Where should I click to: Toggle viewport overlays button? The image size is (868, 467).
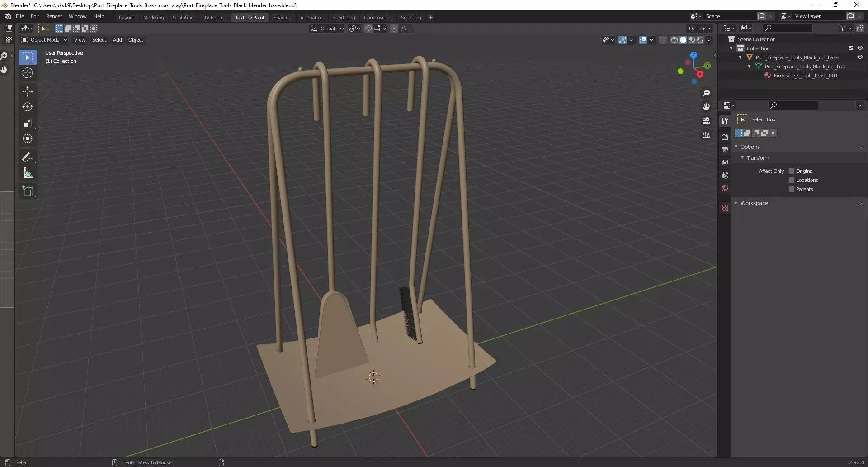pyautogui.click(x=643, y=40)
